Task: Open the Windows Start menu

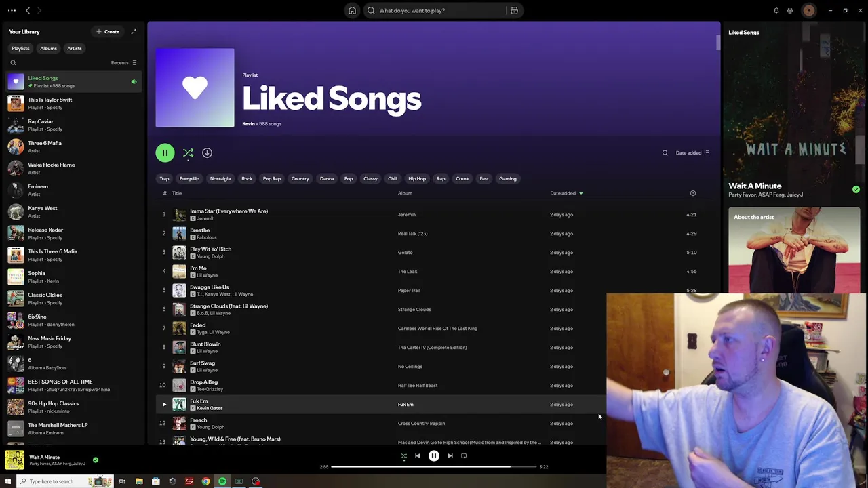Action: pos(8,481)
